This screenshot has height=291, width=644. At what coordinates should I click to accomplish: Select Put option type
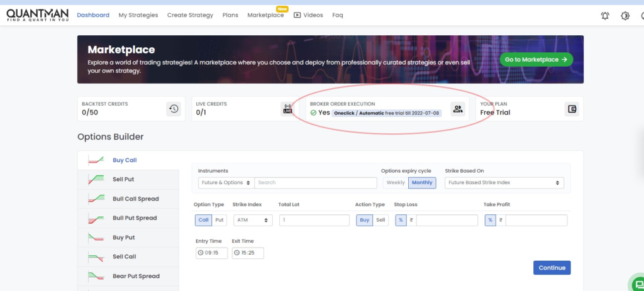[219, 220]
